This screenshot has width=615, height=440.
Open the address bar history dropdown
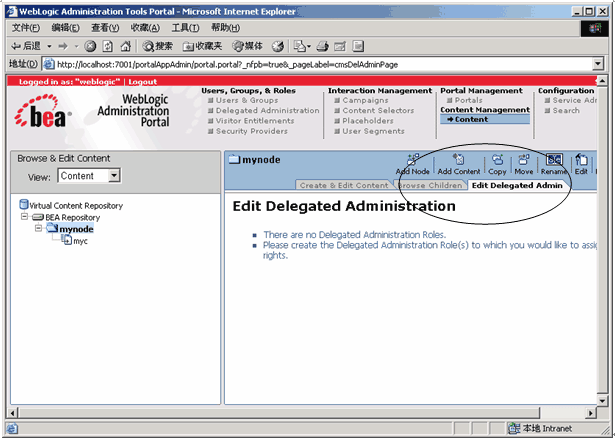click(598, 64)
